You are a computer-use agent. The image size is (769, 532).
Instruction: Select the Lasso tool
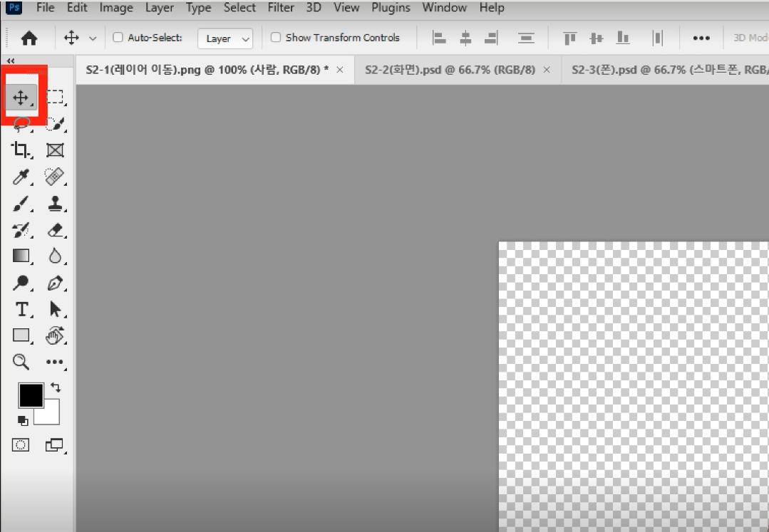pos(21,125)
